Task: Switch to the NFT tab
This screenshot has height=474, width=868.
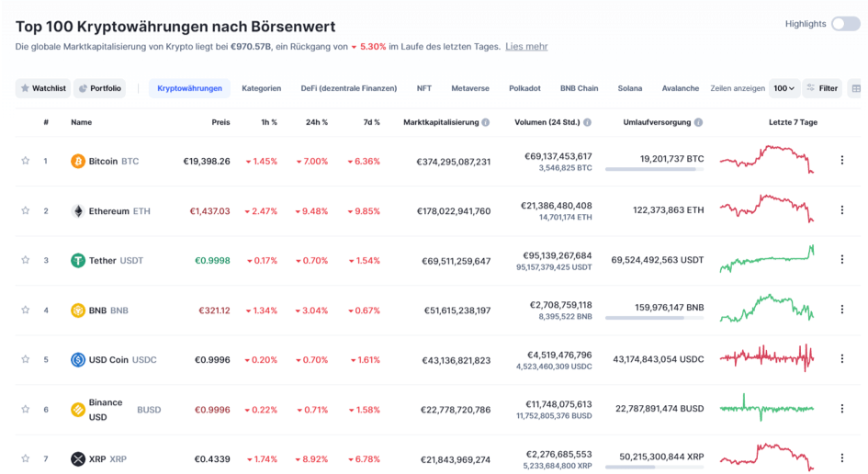Action: pos(424,88)
